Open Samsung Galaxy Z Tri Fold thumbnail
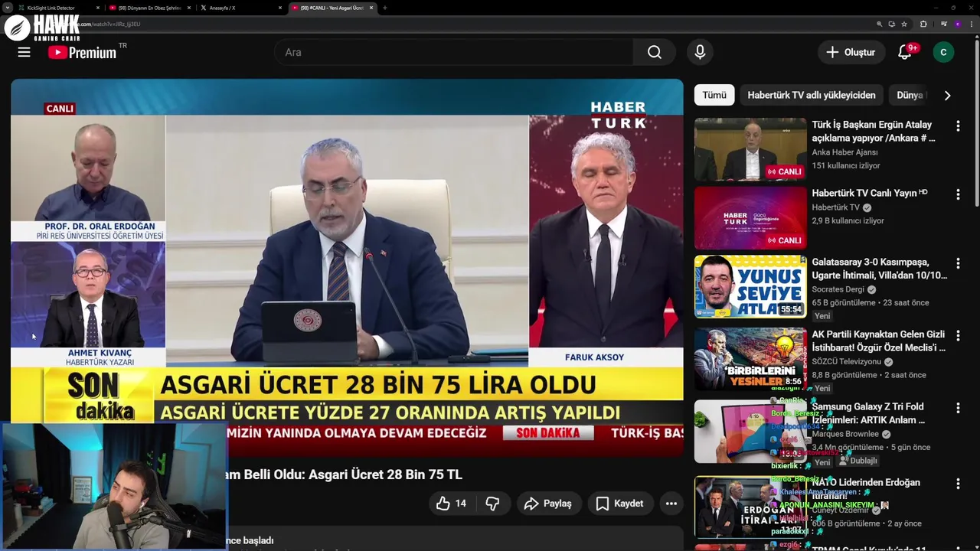 pos(750,431)
